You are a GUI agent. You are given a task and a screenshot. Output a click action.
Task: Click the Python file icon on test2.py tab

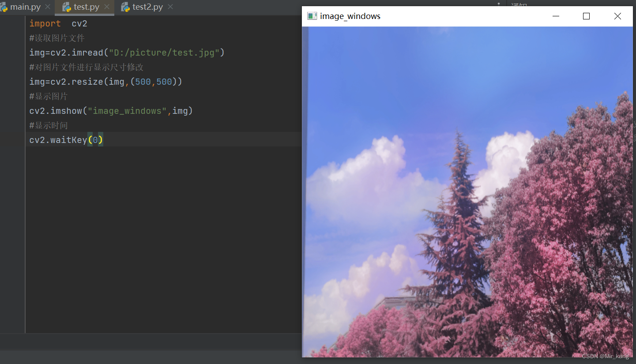[x=125, y=7]
